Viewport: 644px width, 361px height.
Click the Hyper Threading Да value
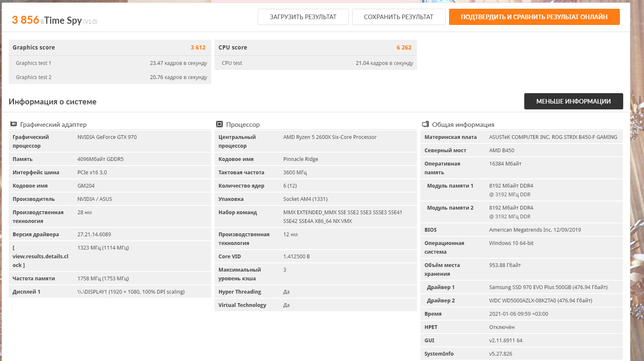pos(286,292)
